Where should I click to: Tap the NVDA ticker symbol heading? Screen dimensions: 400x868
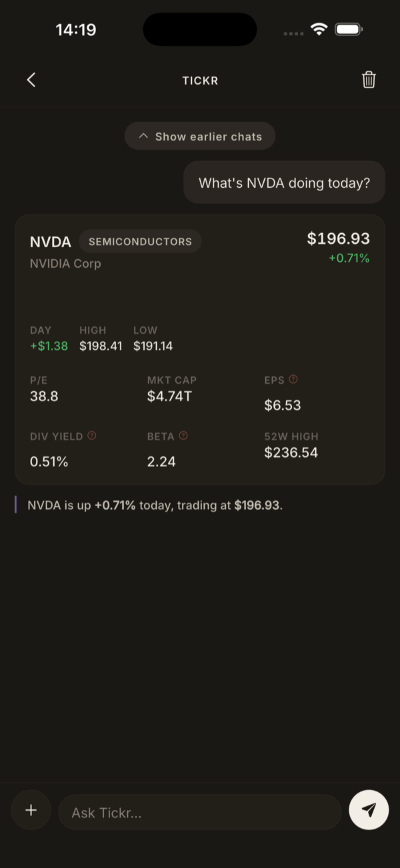coord(51,242)
